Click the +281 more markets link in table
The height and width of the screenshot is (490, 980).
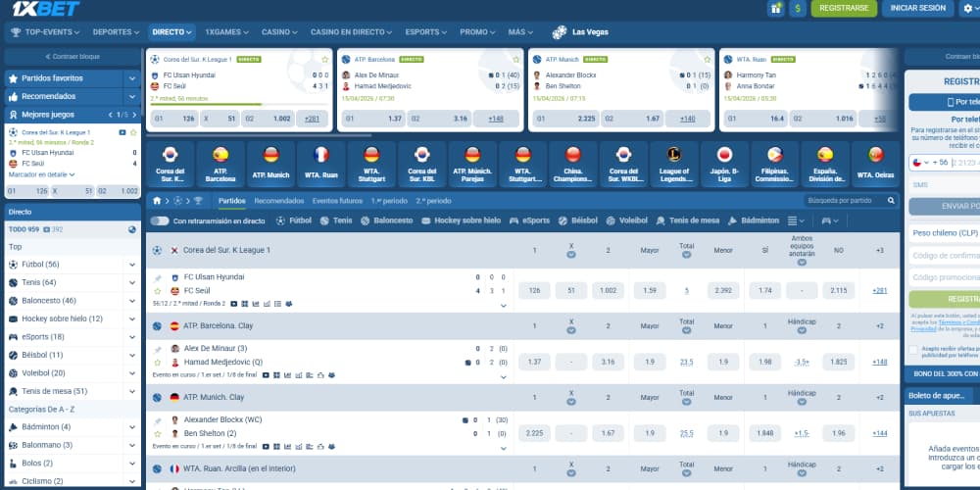[x=879, y=291]
